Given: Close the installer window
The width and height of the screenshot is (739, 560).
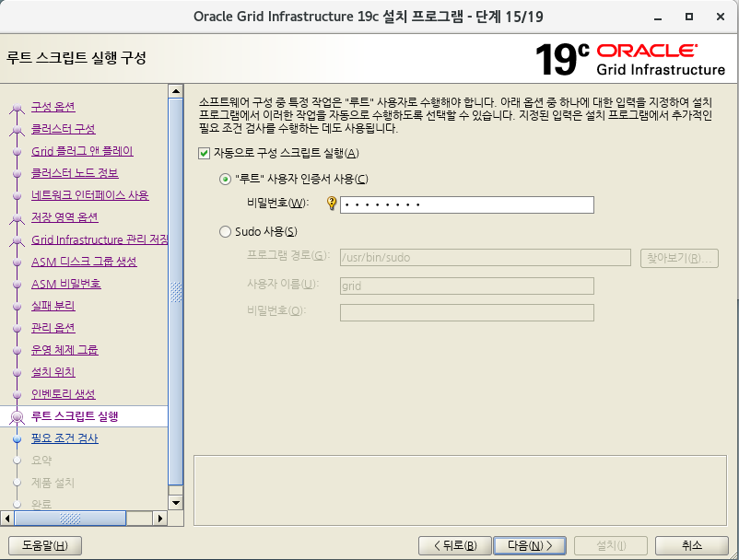Looking at the screenshot, I should coord(721,17).
